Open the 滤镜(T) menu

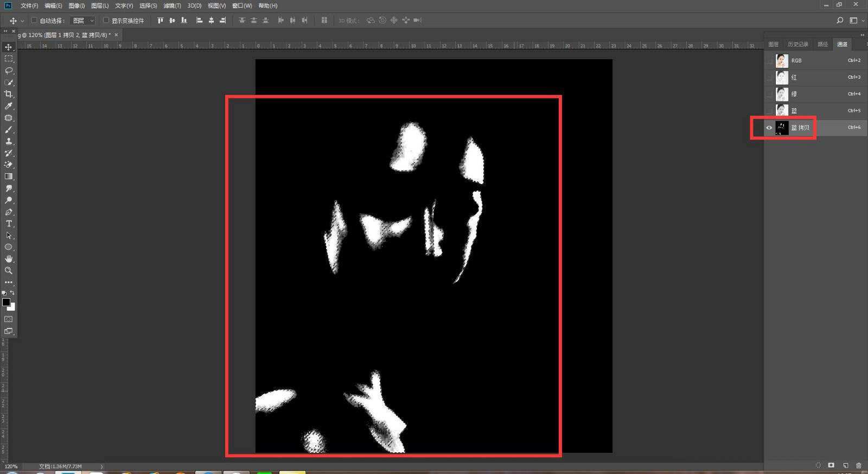pyautogui.click(x=172, y=5)
